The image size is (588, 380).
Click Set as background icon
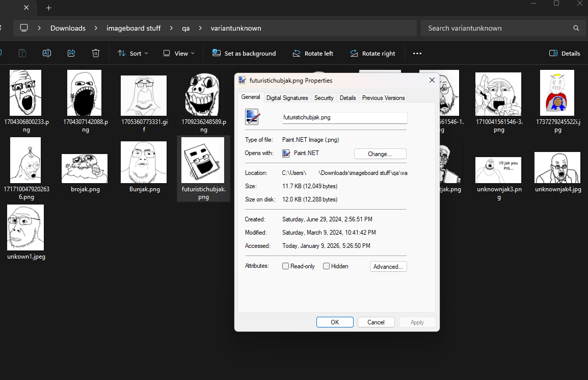tap(217, 53)
